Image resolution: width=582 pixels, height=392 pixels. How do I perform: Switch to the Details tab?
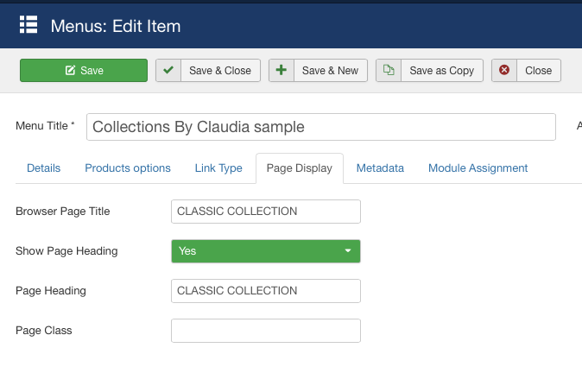(43, 168)
